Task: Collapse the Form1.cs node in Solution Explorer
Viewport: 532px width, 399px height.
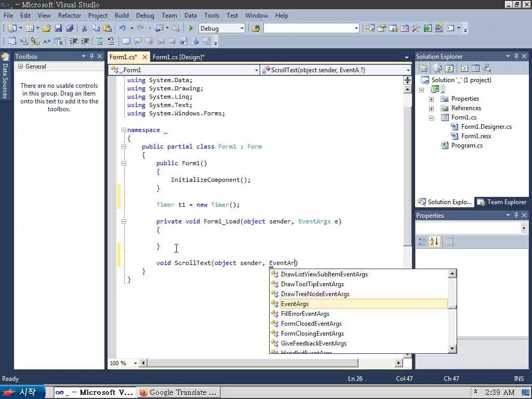Action: 431,118
